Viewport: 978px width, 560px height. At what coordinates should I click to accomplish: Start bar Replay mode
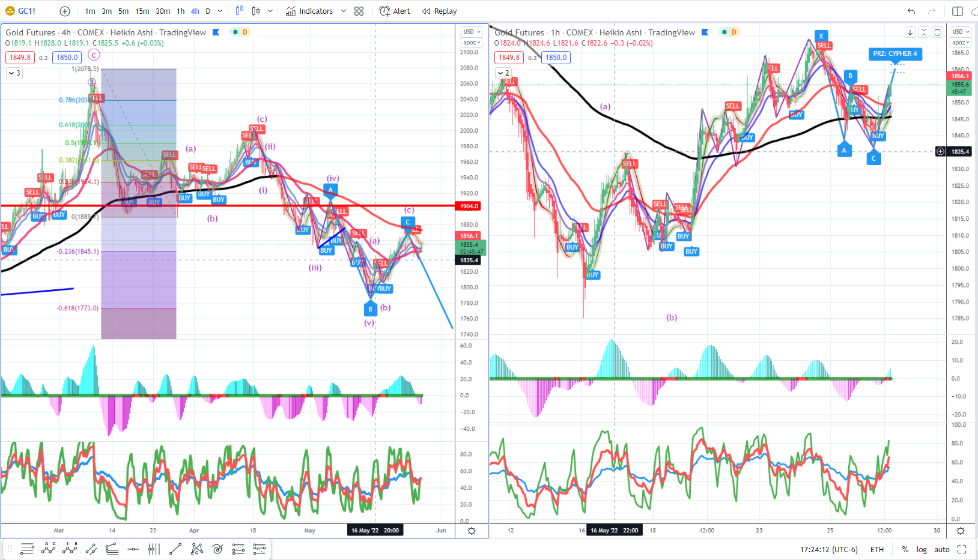click(x=439, y=11)
